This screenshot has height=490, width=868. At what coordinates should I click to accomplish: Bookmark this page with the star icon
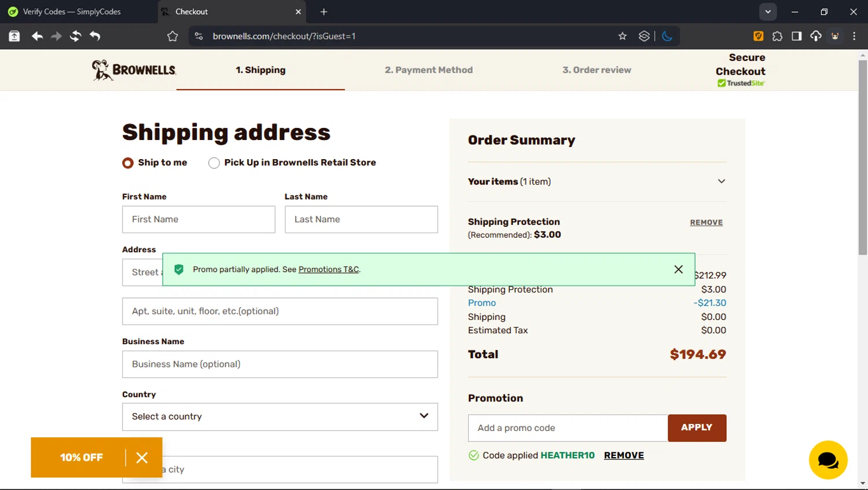[622, 36]
